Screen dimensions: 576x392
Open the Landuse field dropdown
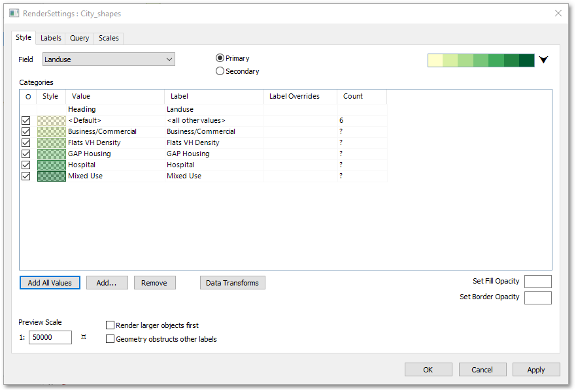109,59
